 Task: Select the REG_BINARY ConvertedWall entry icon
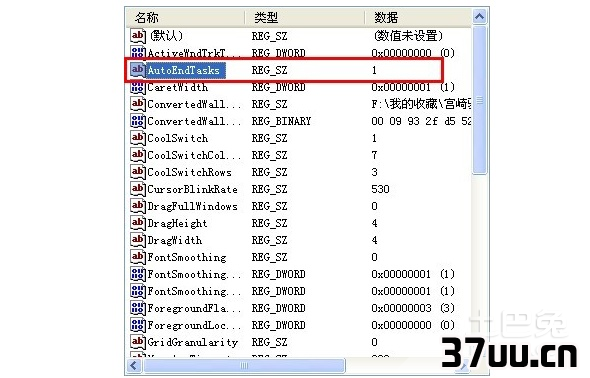137,121
